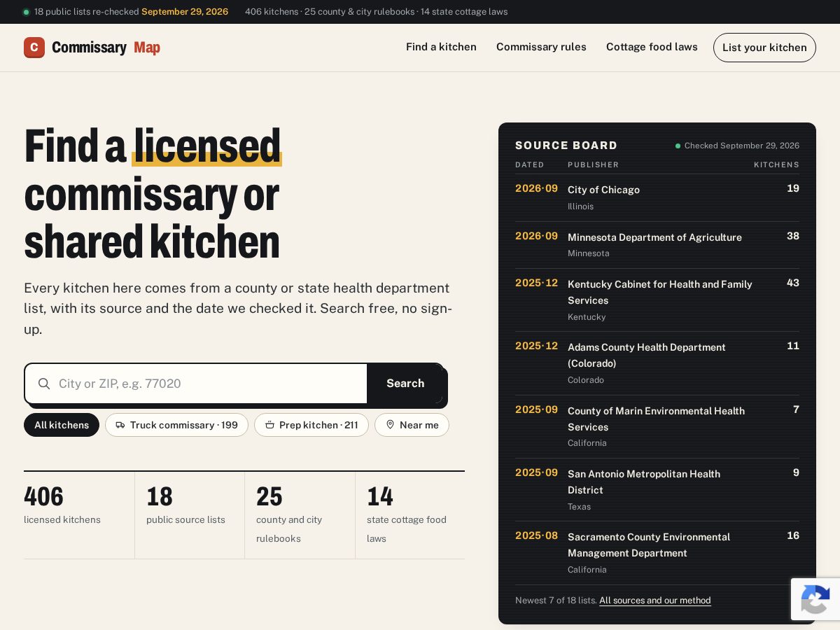
Task: Click the green status dot in top banner
Action: (27, 12)
